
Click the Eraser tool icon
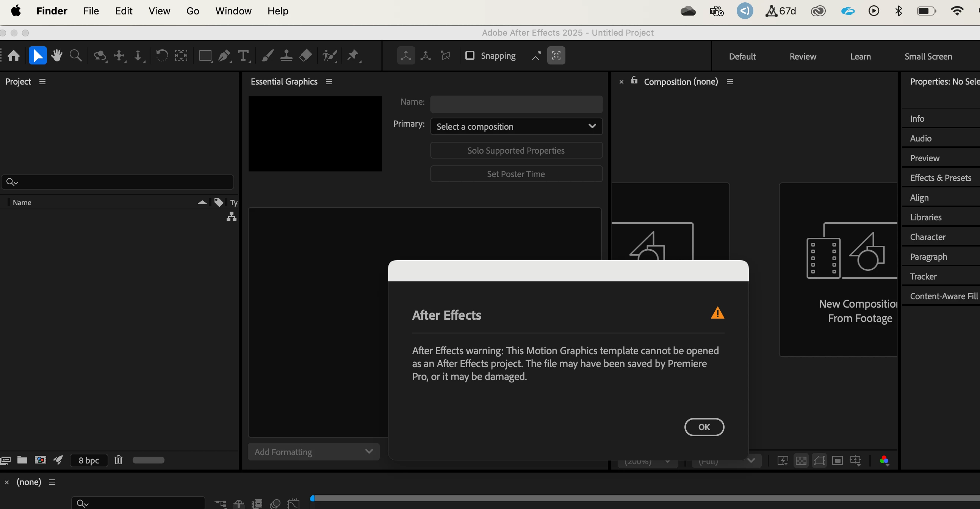click(305, 56)
